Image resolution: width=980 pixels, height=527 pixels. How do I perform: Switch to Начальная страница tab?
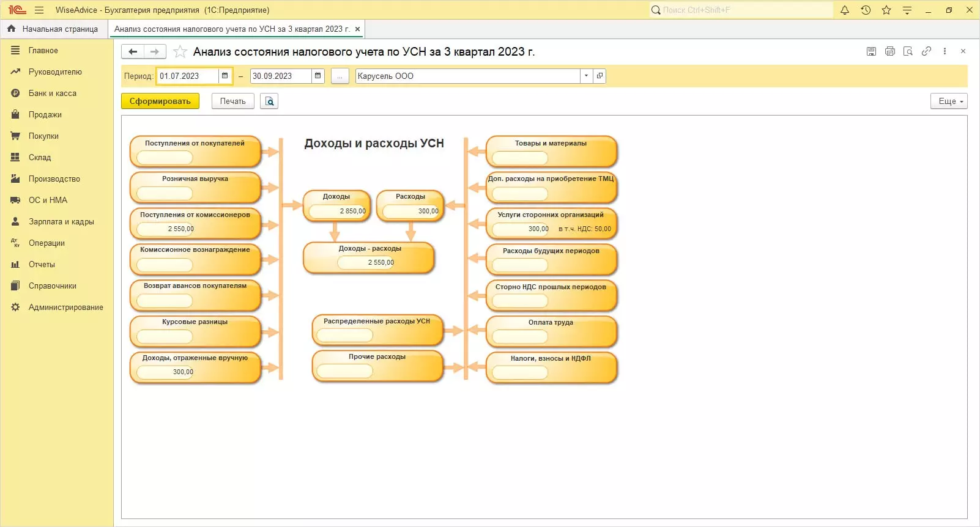(53, 29)
